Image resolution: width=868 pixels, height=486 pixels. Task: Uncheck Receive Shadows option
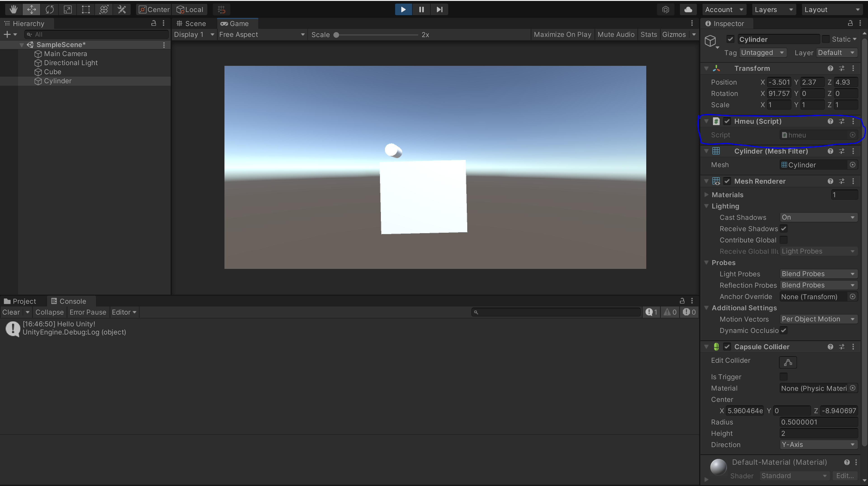[784, 229]
